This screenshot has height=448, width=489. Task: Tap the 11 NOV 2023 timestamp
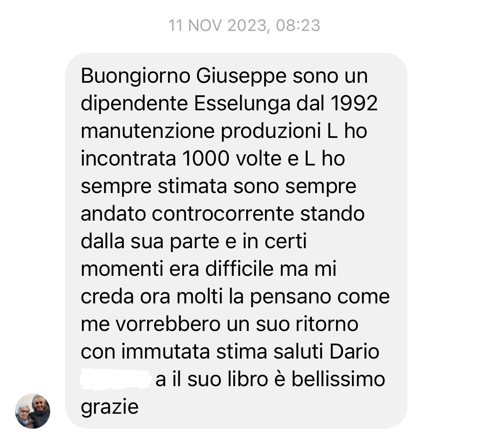218,25
